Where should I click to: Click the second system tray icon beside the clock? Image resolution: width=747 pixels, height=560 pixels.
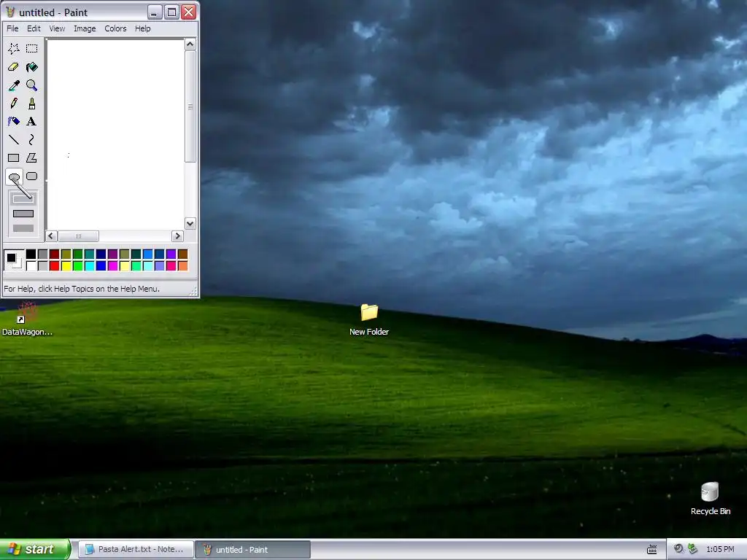click(693, 549)
